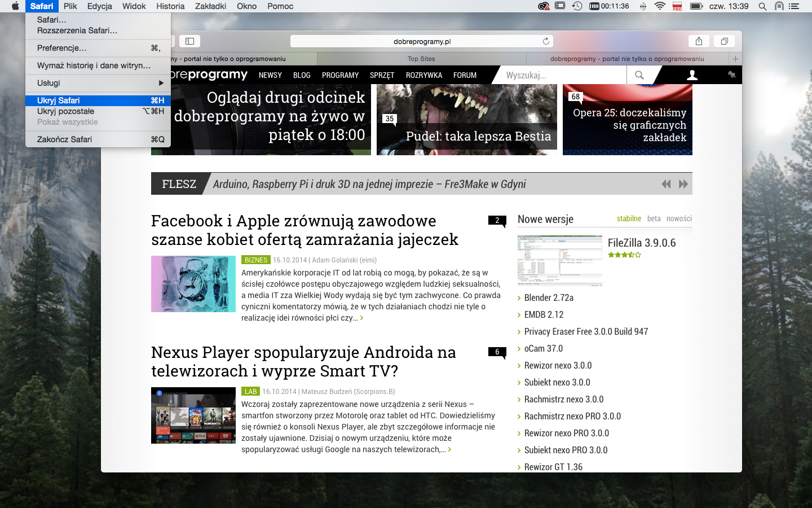The image size is (812, 508).
Task: Switch to the rightmost dobreprogramy tab
Action: (627, 59)
